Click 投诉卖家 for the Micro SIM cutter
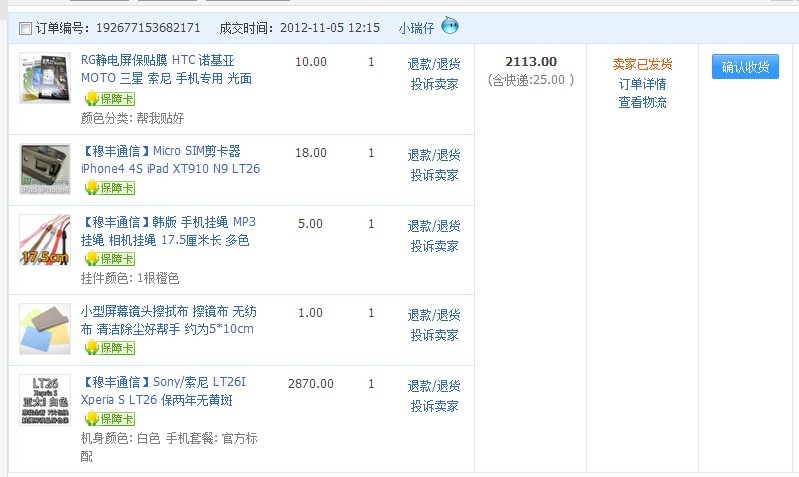This screenshot has height=477, width=799. pyautogui.click(x=434, y=175)
